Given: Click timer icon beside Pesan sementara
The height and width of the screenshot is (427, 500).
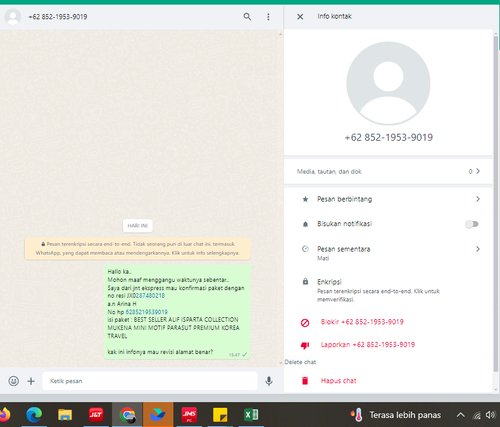Looking at the screenshot, I should click(x=305, y=249).
